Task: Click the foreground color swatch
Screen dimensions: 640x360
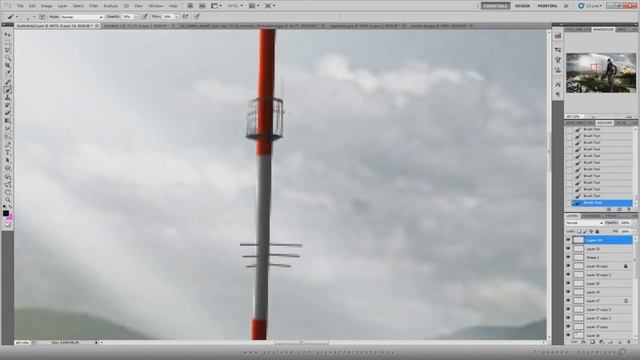Action: click(6, 213)
